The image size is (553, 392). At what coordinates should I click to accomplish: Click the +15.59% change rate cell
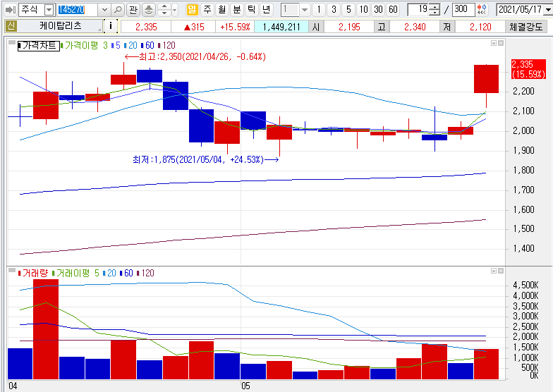coord(235,27)
